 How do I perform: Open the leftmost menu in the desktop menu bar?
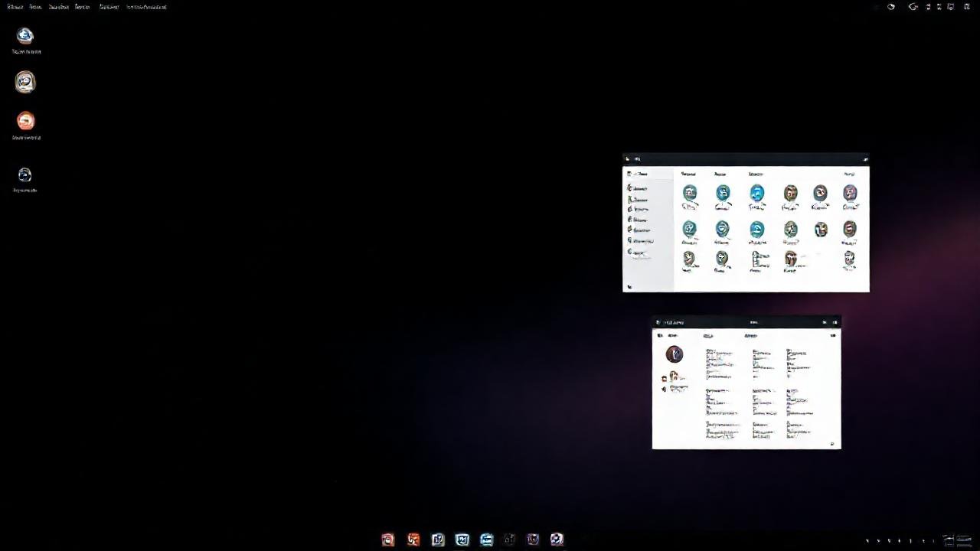(x=14, y=6)
